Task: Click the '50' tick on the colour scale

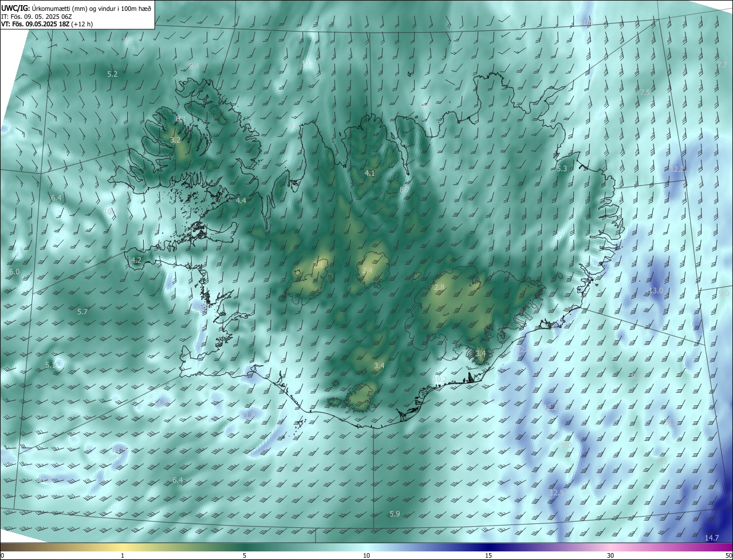Action: (728, 555)
